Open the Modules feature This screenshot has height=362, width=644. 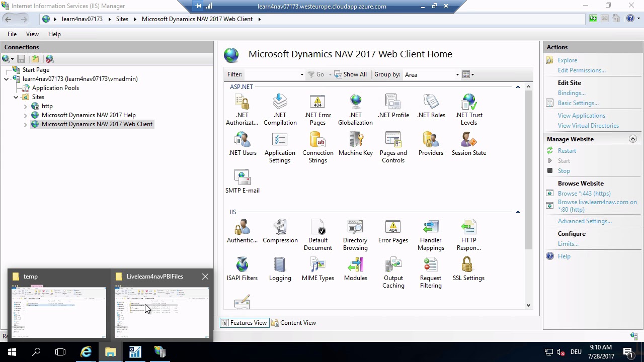(x=355, y=269)
